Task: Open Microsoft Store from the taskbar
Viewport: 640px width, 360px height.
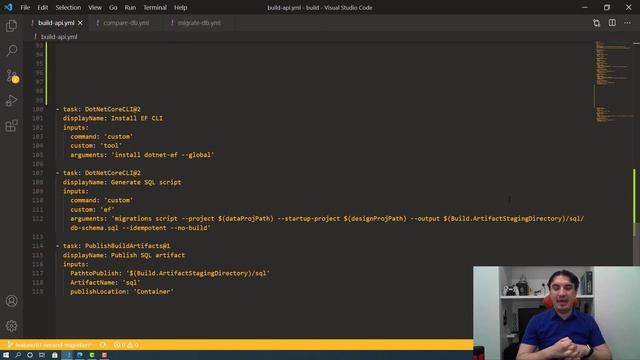Action: click(x=55, y=355)
